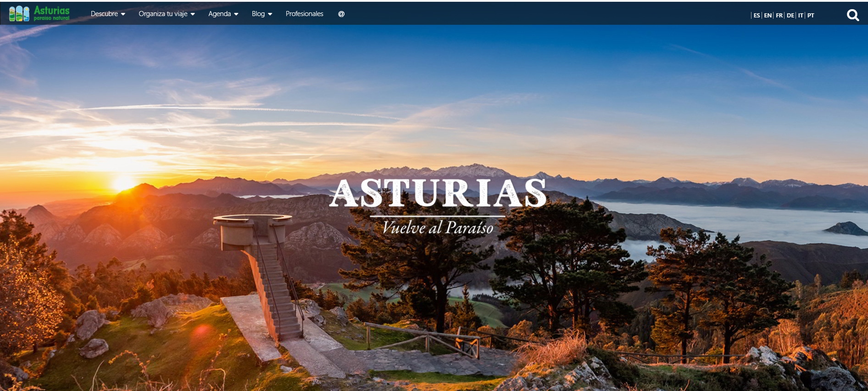Open the Descubre menu
The width and height of the screenshot is (868, 391).
coord(104,14)
